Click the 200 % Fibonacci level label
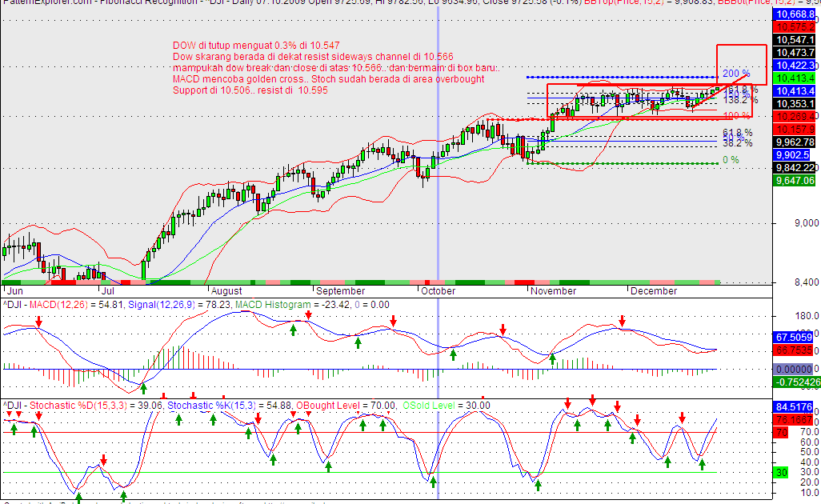The image size is (821, 504). pos(736,74)
